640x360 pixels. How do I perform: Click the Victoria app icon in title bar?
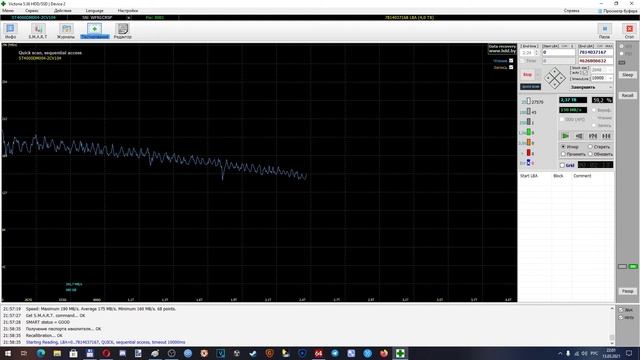(x=3, y=4)
